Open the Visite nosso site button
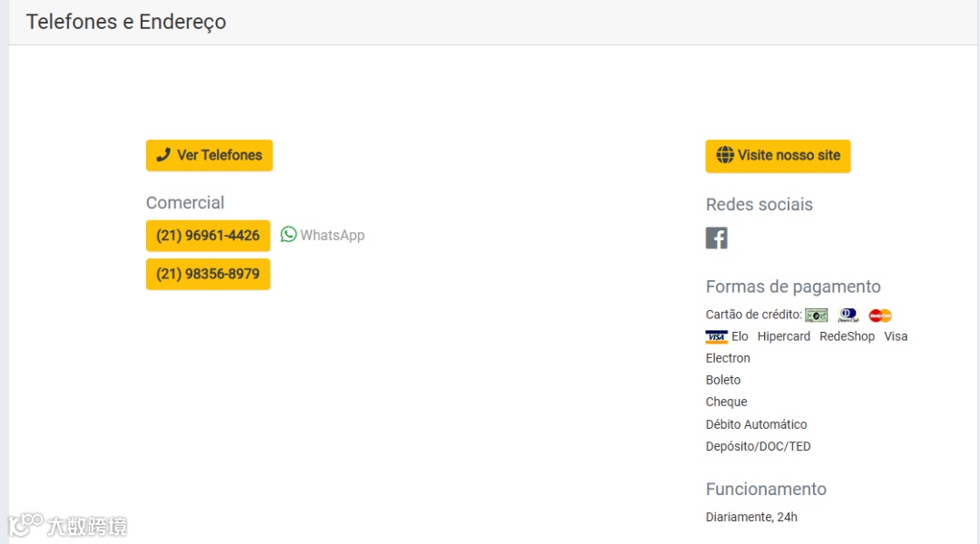The height and width of the screenshot is (544, 980). (778, 156)
